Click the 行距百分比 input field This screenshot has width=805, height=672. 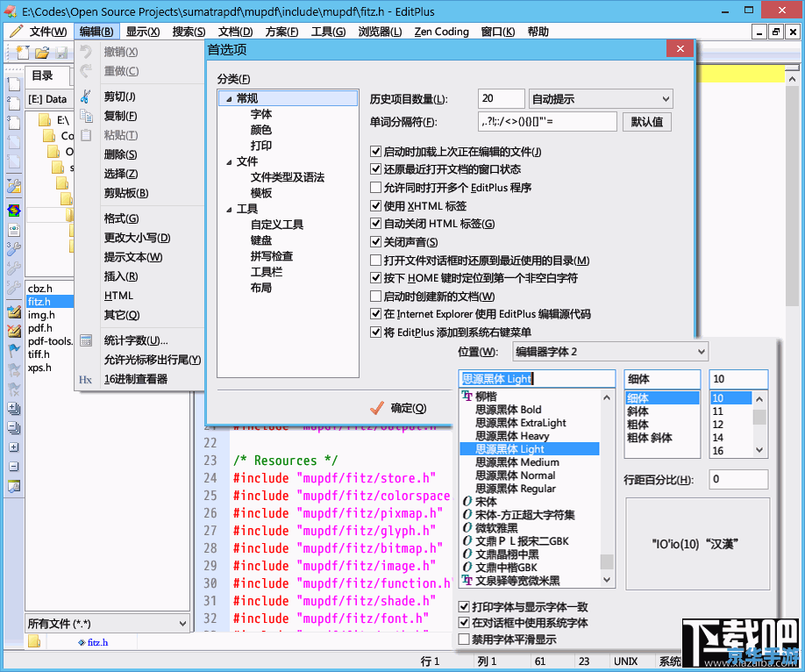pos(738,479)
